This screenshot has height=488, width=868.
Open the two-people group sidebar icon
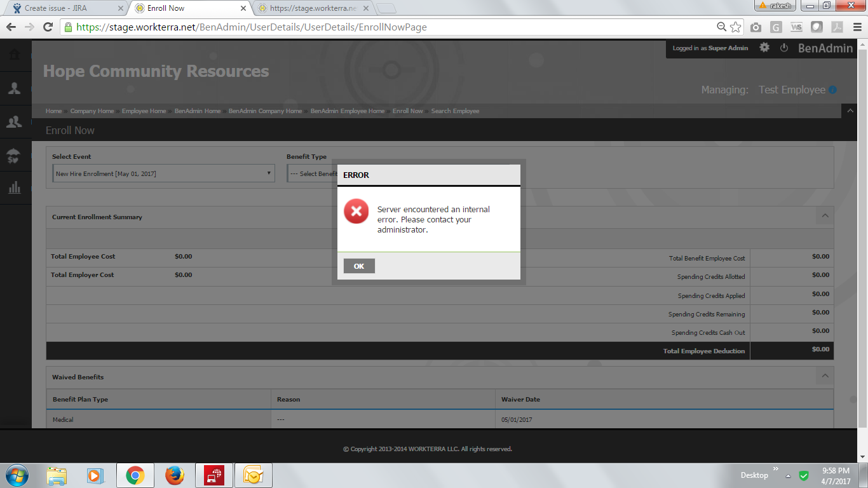tap(14, 122)
